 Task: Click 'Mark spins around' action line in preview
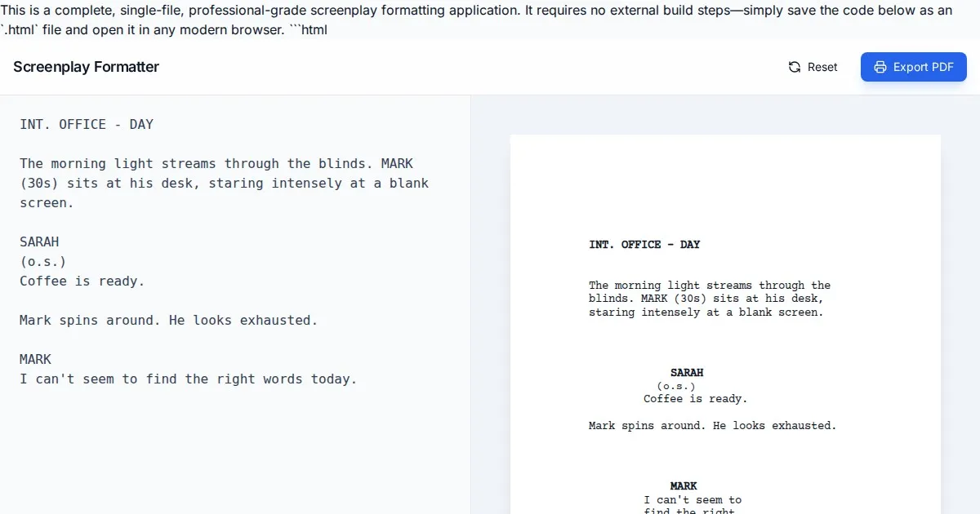click(712, 425)
